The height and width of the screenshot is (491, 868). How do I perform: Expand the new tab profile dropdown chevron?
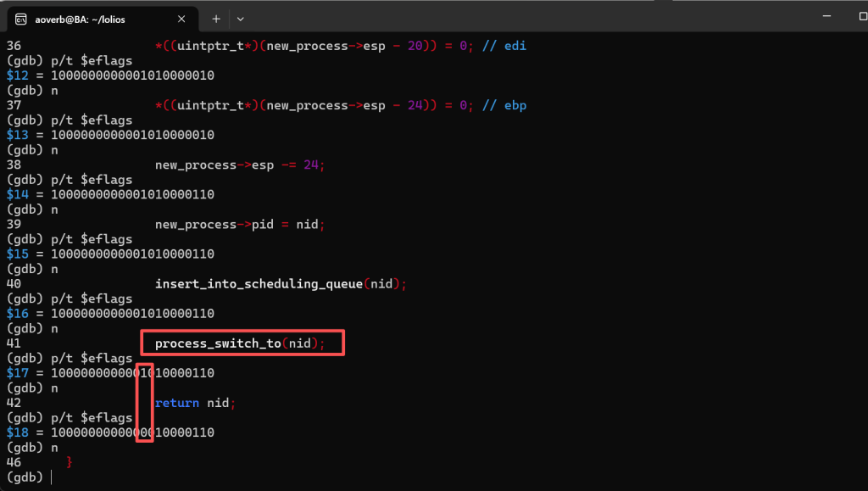pyautogui.click(x=240, y=19)
